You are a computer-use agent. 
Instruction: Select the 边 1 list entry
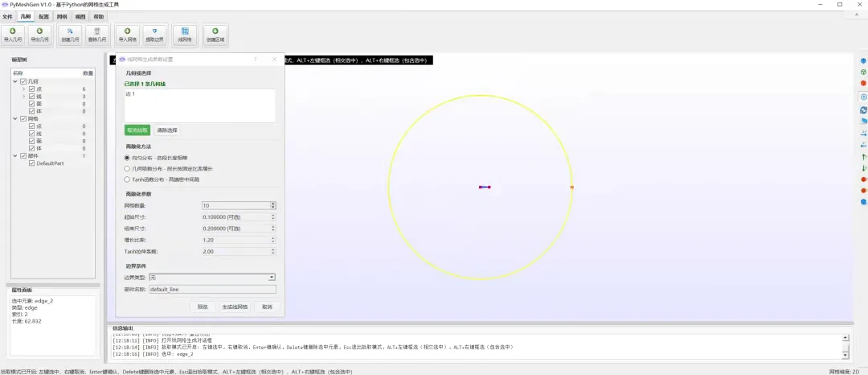point(130,94)
